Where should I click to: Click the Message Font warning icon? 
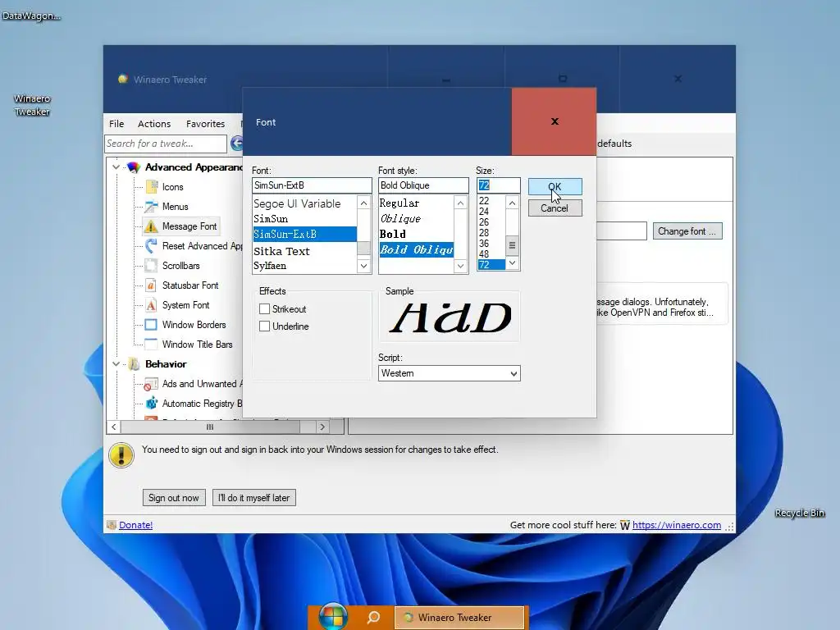[x=152, y=226]
